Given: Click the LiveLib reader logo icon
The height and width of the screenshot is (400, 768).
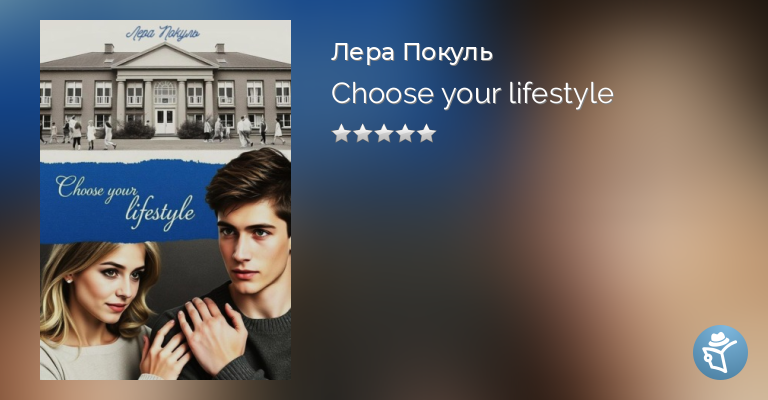Looking at the screenshot, I should pos(720,352).
